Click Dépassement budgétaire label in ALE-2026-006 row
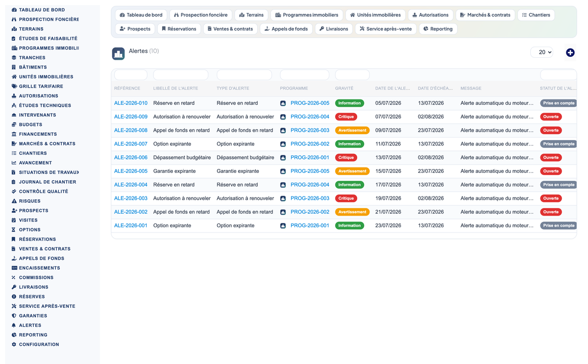Screen dimensions: 588x364 [182, 158]
